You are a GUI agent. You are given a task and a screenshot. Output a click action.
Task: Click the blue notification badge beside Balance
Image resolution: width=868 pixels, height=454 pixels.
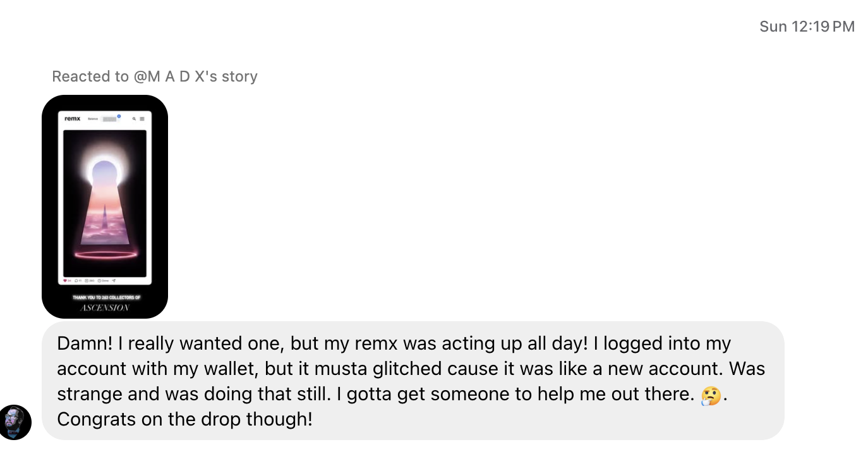[x=119, y=116]
